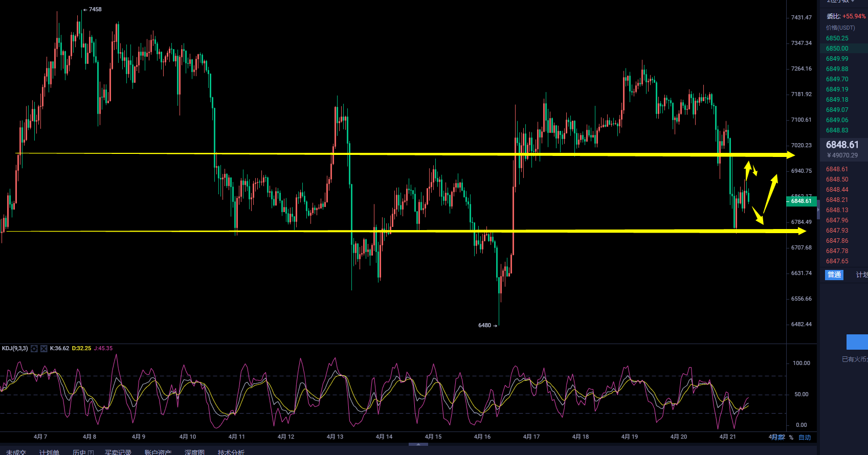
Task: Select order book price 6849.18
Action: (837, 100)
